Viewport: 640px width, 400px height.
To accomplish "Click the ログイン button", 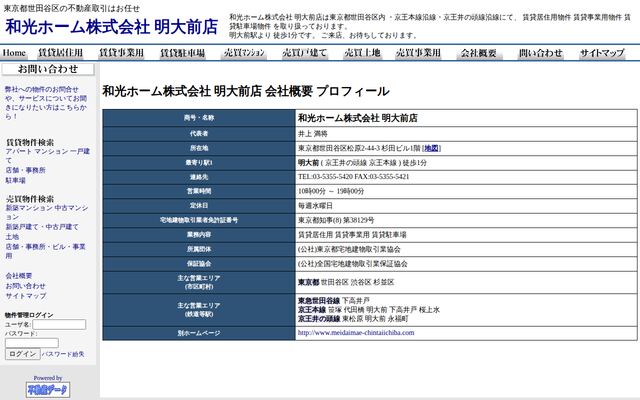I will click(x=22, y=354).
